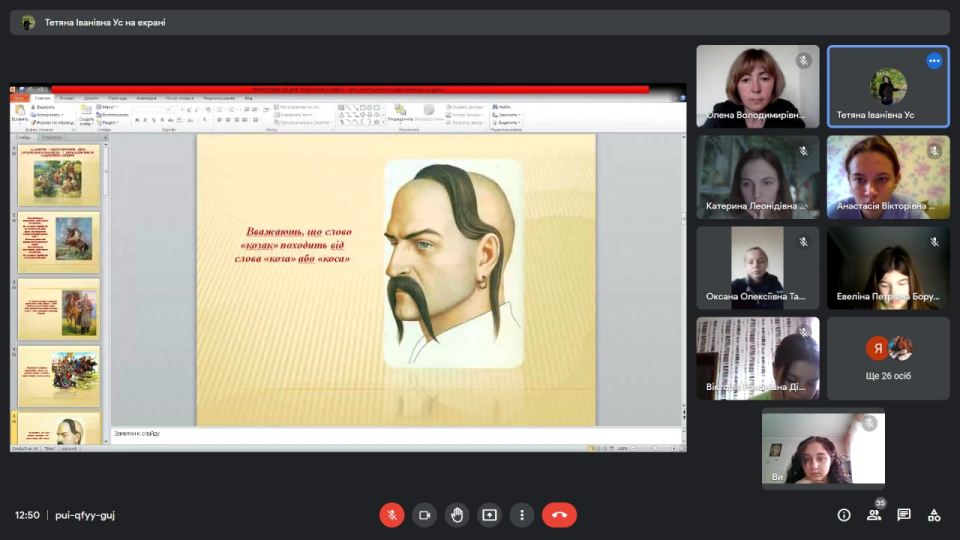Screen dimensions: 960x540
Task: Expand the 'Ще 26 осіб' participants tile
Action: click(x=888, y=358)
